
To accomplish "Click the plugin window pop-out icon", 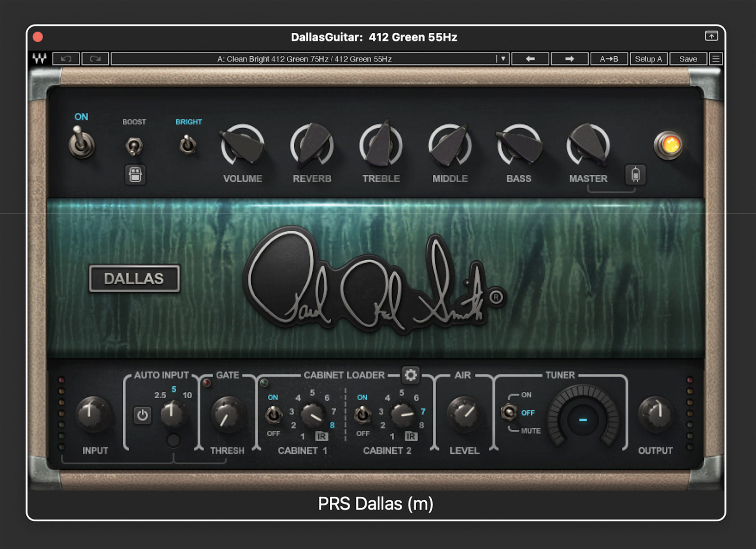I will tap(711, 36).
